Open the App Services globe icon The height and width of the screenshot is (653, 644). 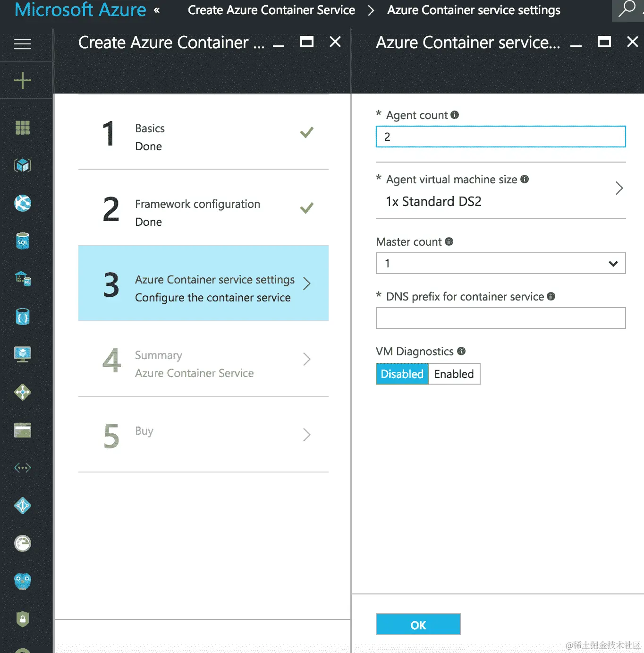[x=22, y=203]
